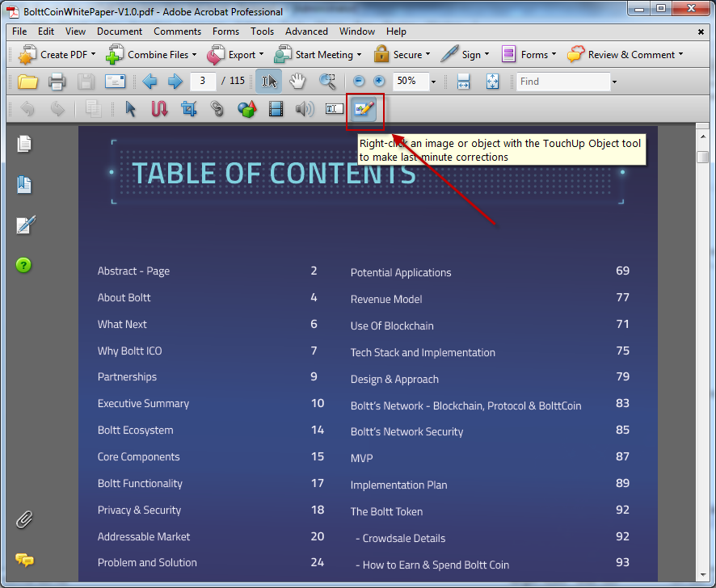This screenshot has width=716, height=588.
Task: Open the Attachments paperclip panel
Action: 24,519
